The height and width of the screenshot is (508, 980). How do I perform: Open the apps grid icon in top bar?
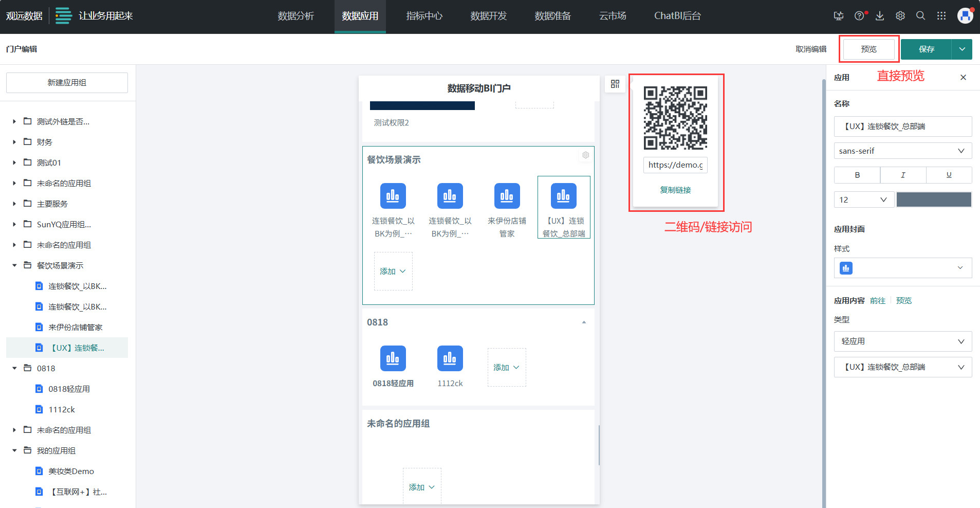941,16
